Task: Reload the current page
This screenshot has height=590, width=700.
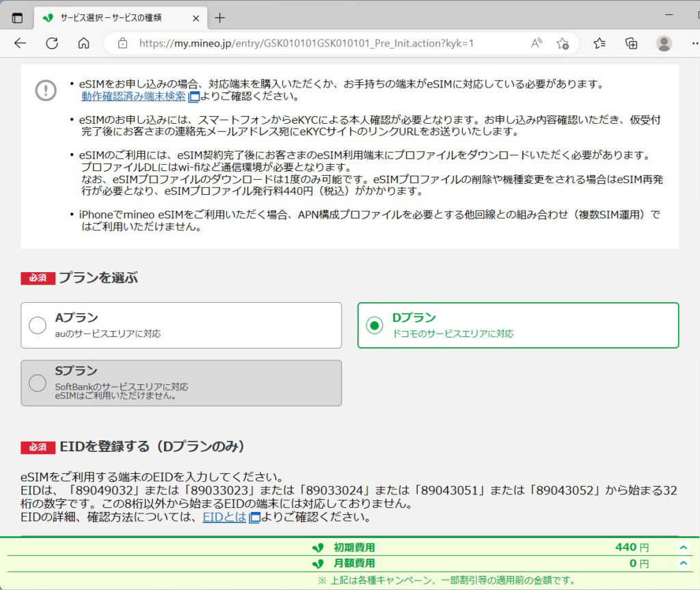Action: [52, 43]
